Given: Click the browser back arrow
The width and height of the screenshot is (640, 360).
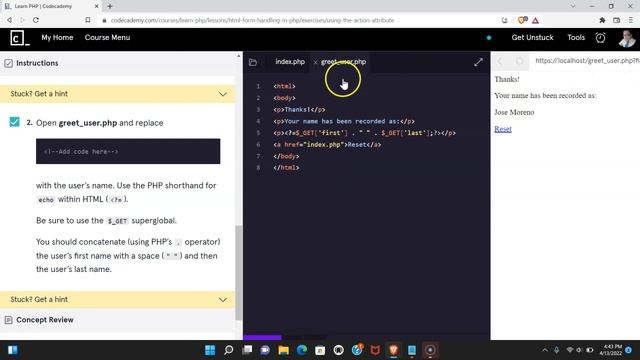Looking at the screenshot, I should (9, 20).
